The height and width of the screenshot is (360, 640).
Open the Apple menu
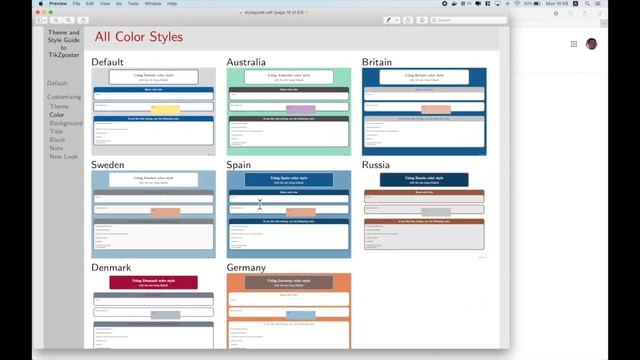40,4
